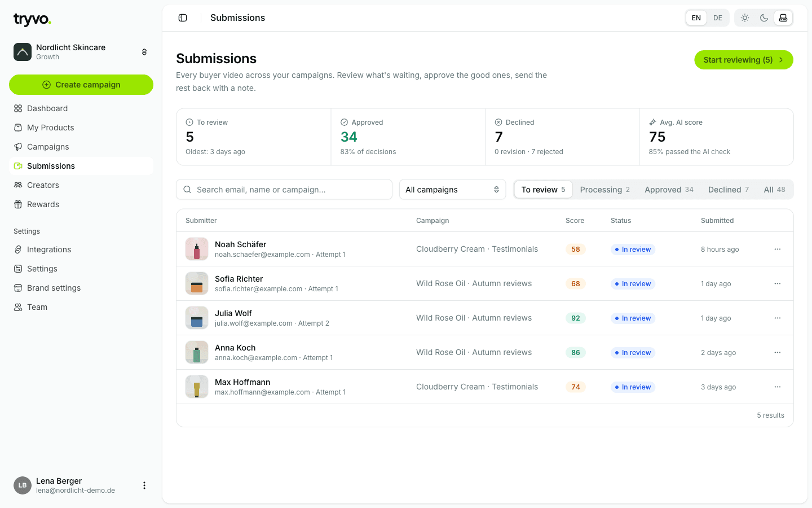The width and height of the screenshot is (812, 508).
Task: Click score 92 in Julia Wolf row
Action: (x=576, y=318)
